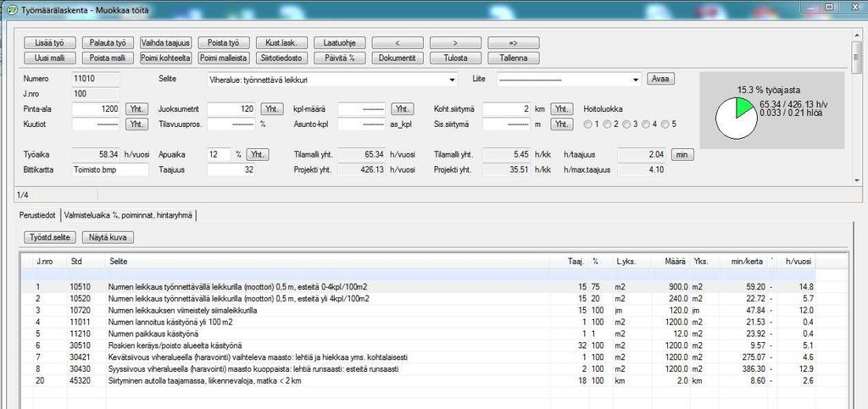868x409 pixels.
Task: Click the Siirtotiedosto button
Action: [281, 58]
